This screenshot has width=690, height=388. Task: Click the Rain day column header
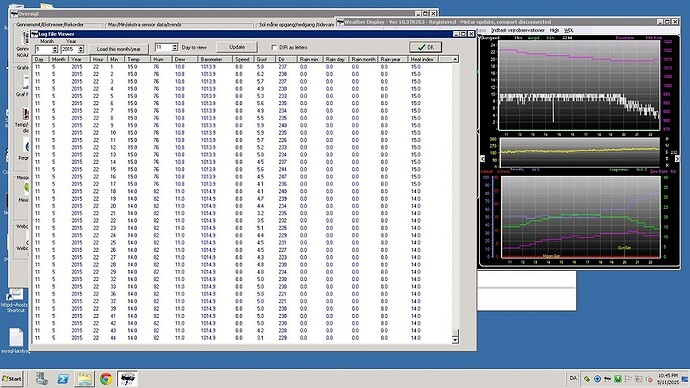[x=335, y=59]
